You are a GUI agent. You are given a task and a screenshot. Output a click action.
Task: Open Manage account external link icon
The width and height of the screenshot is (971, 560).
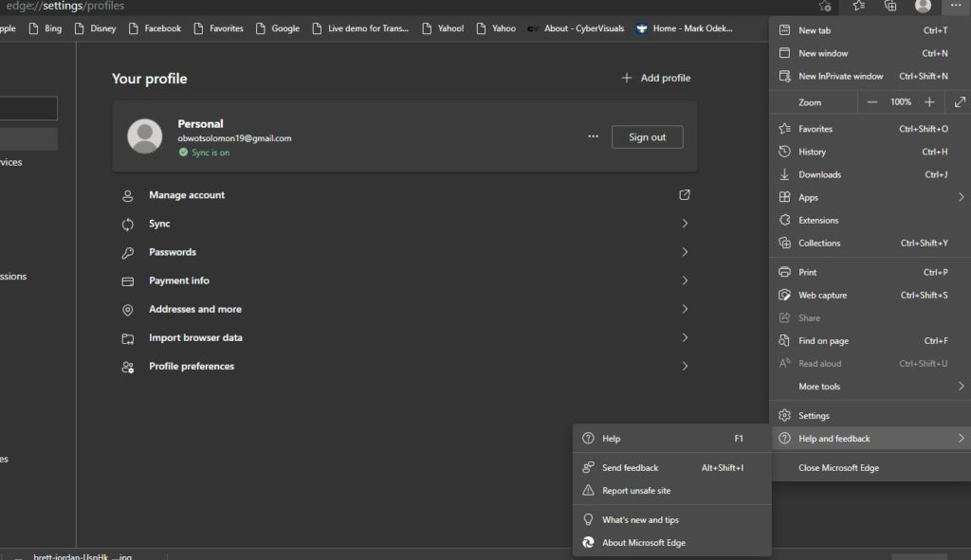[685, 195]
